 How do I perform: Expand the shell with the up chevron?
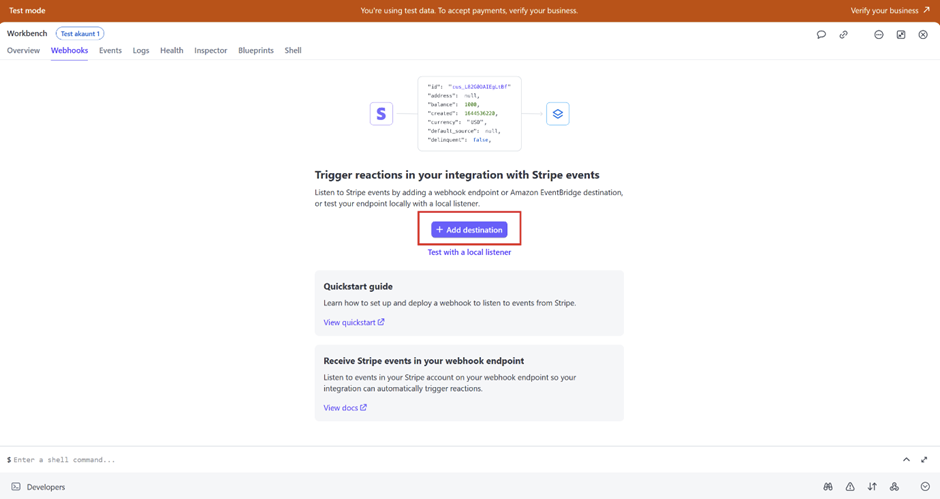(x=906, y=460)
